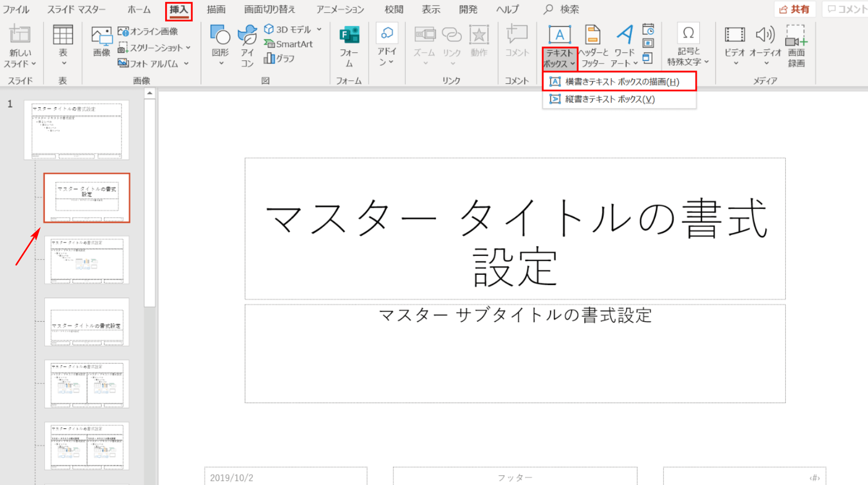Expand the Video dropdown arrow
Screen dimensions: 868x485
736,63
